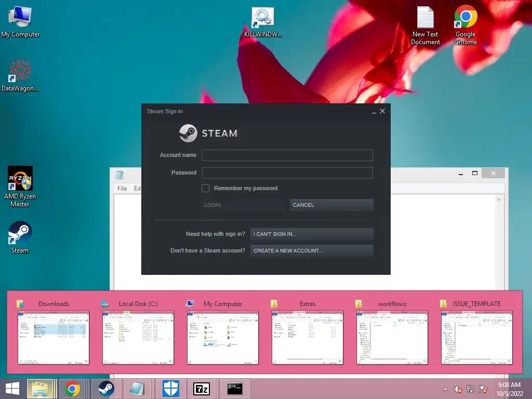Open network status tray icon

coord(471,389)
